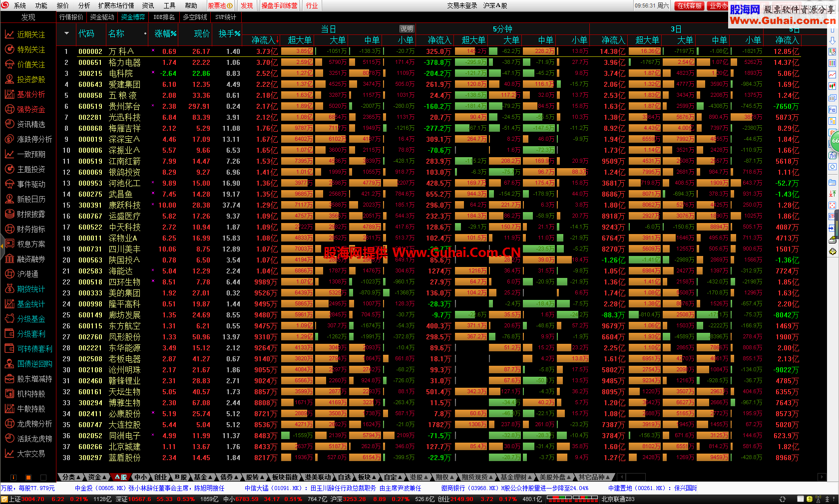Screen dimensions: 839x504
Task: Open 事件驱动 in the sidebar
Action: (25, 184)
